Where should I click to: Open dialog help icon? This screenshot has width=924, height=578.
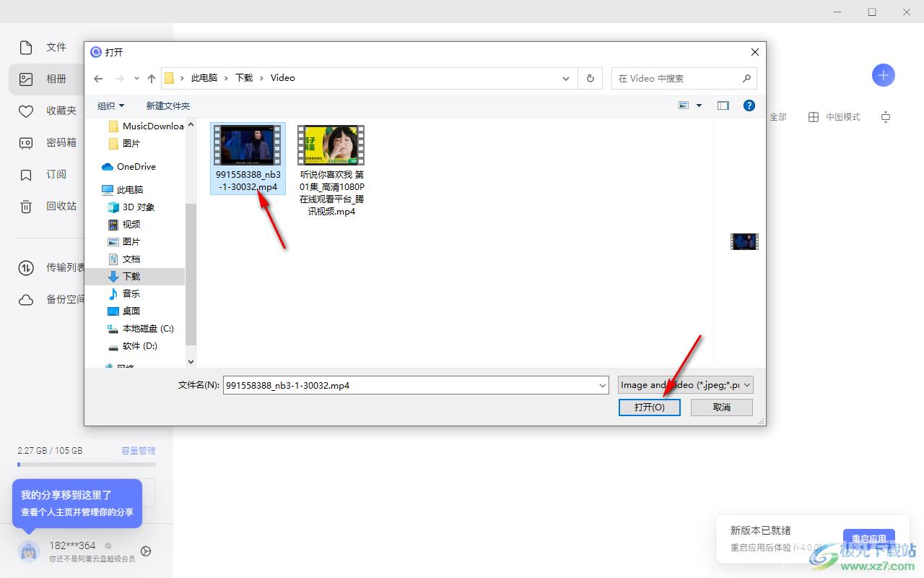(749, 105)
